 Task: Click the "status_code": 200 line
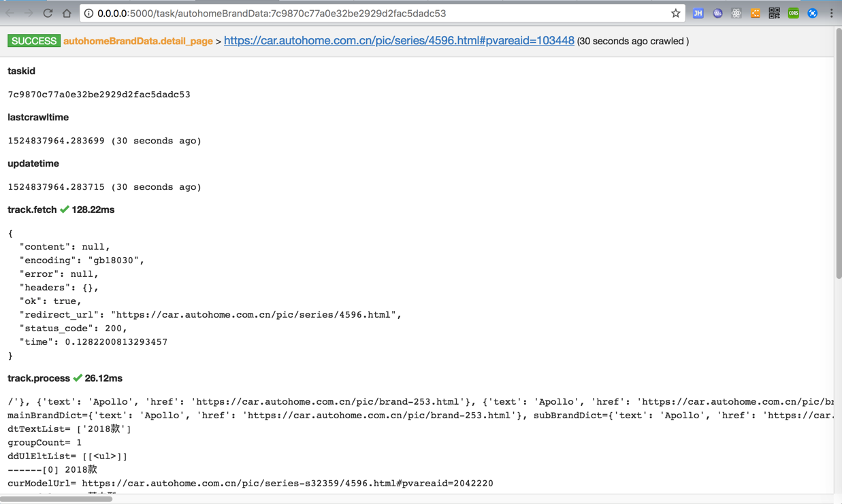point(74,329)
